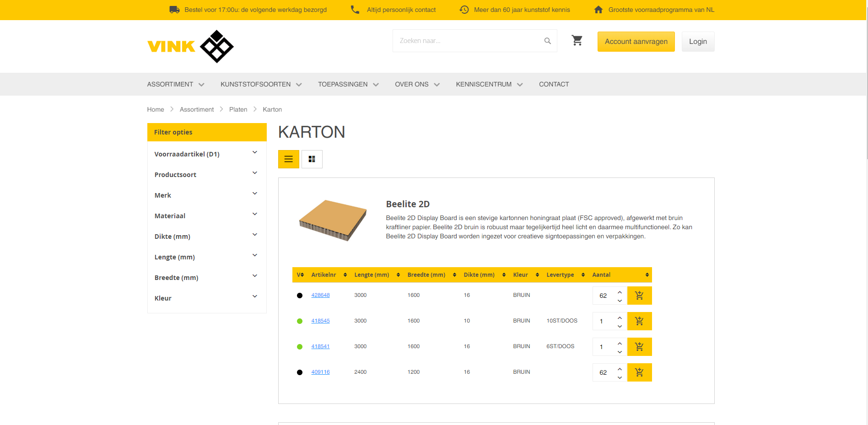
Task: Increase quantity for article 418541
Action: (x=620, y=343)
